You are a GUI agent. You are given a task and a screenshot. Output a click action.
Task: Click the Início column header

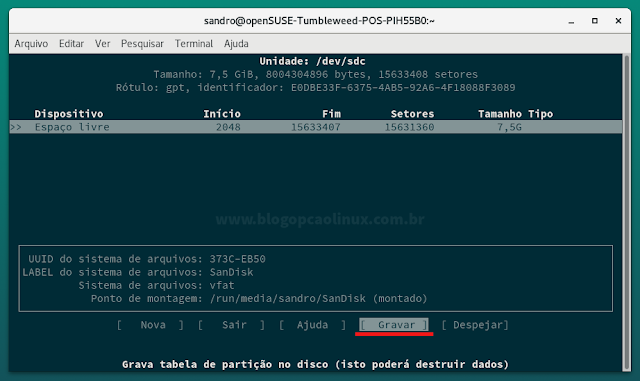[x=222, y=114]
